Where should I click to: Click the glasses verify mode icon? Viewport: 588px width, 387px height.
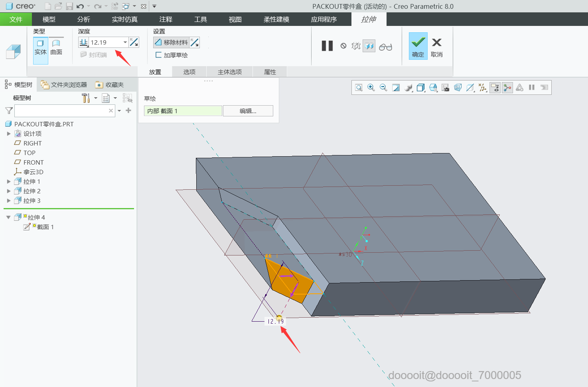point(385,47)
